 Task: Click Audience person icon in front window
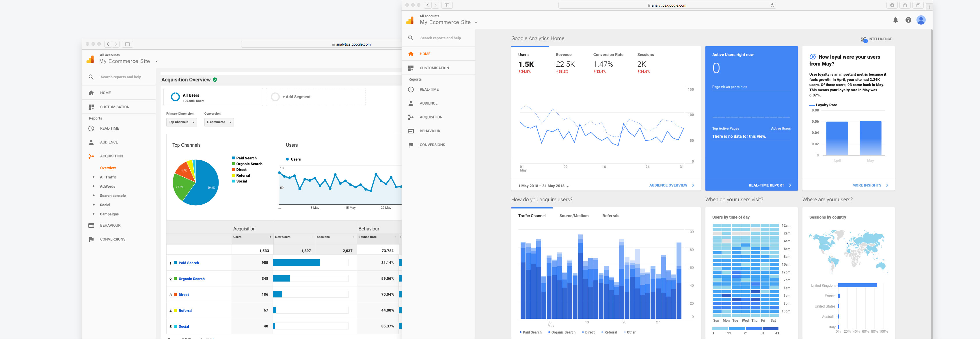coord(411,103)
